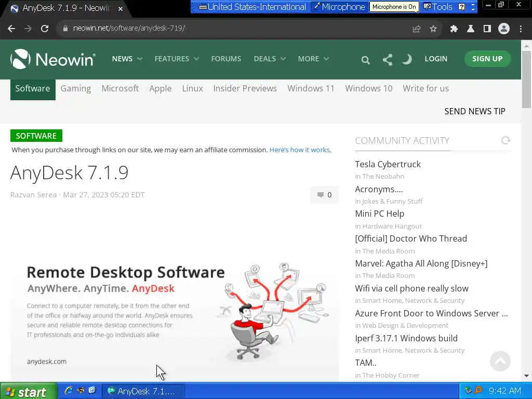Open the Windows Start button

(x=29, y=391)
